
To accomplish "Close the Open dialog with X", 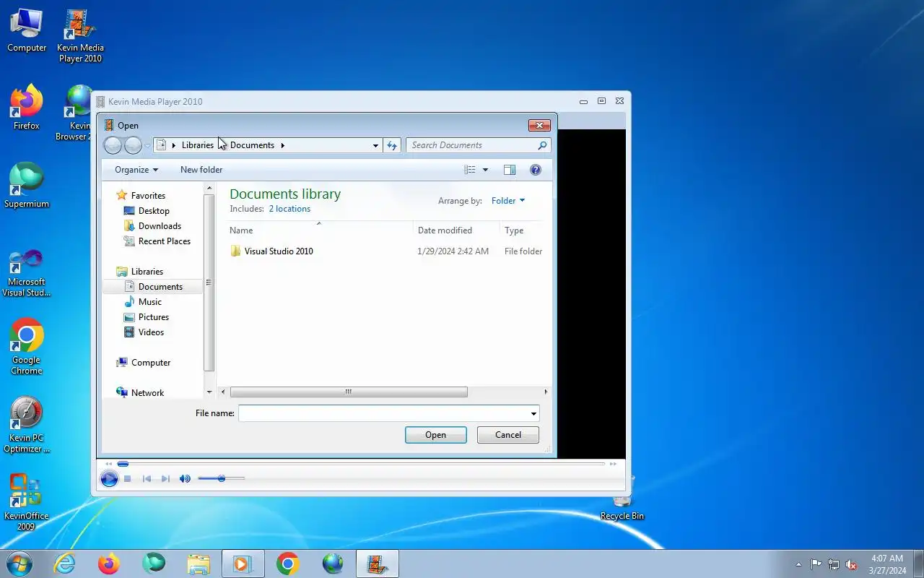I will (539, 125).
